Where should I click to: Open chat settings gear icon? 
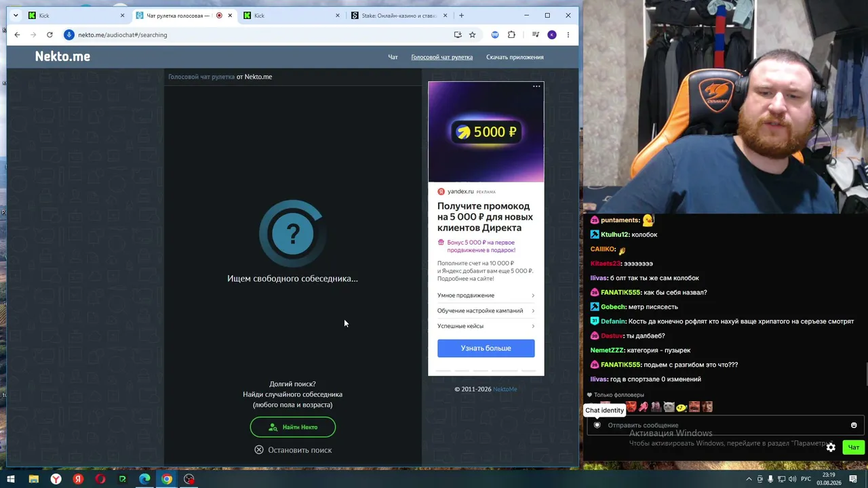click(x=831, y=447)
